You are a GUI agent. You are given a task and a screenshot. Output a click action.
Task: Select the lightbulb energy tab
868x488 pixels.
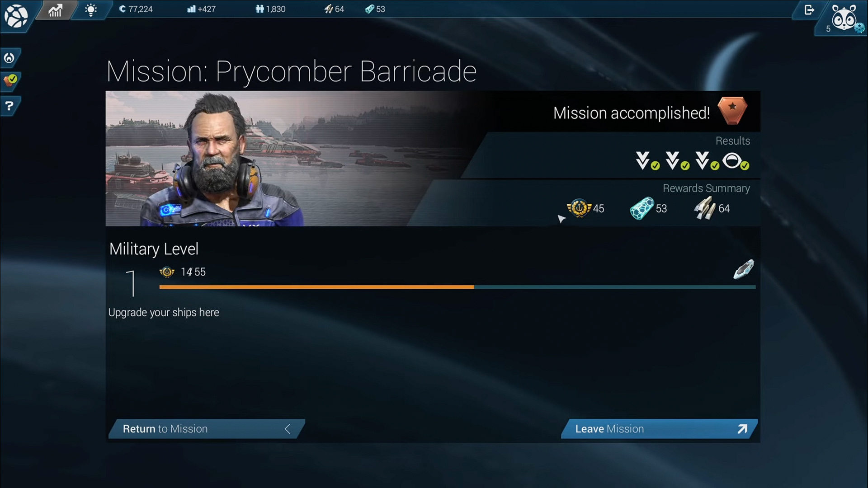(x=91, y=9)
